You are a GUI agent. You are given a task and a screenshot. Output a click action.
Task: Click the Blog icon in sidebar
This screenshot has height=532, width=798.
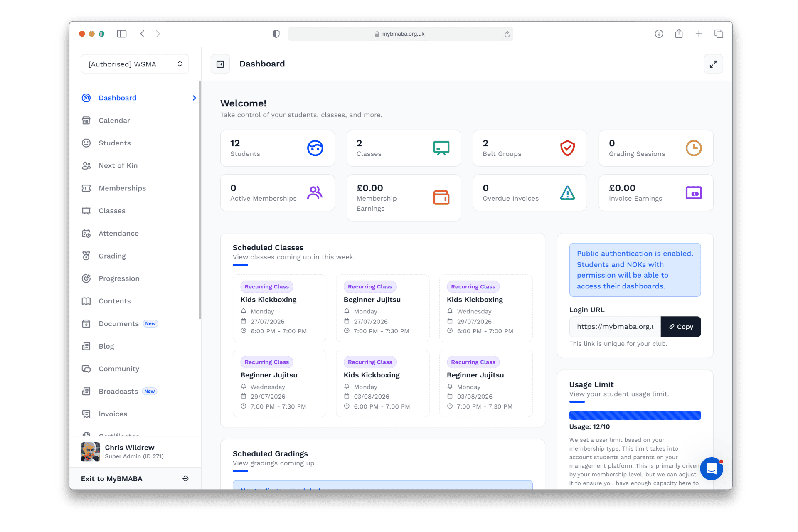(x=86, y=346)
